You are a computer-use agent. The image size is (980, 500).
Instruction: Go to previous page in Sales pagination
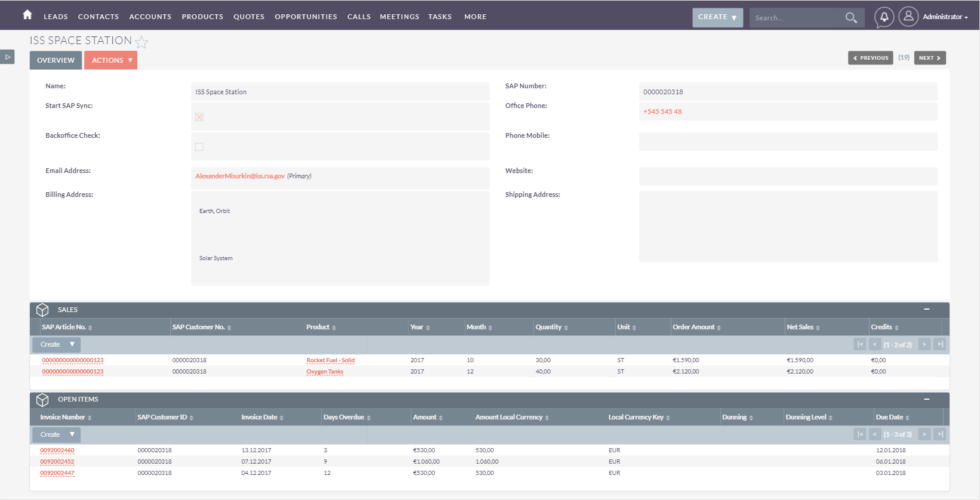click(875, 344)
